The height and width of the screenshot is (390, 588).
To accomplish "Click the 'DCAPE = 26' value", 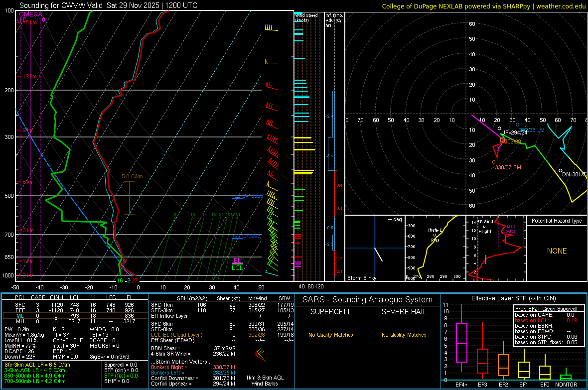I will 19,351.
